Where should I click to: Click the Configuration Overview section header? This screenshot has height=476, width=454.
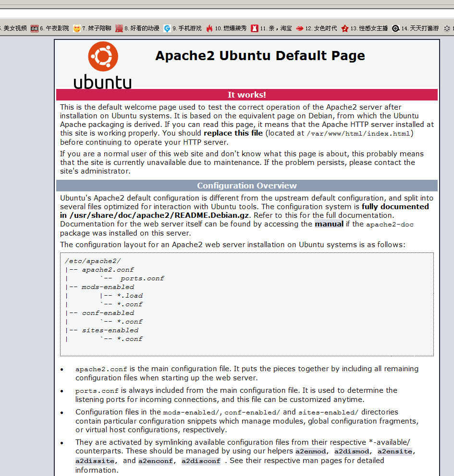pos(247,186)
